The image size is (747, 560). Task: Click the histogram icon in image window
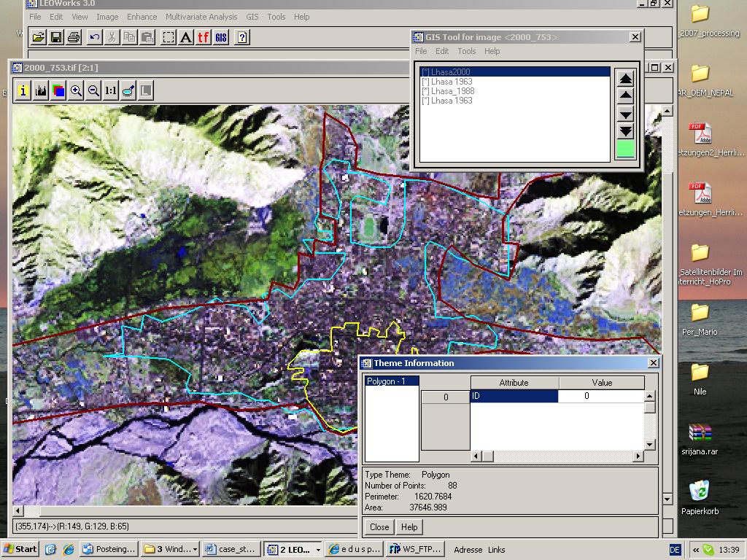pyautogui.click(x=41, y=90)
